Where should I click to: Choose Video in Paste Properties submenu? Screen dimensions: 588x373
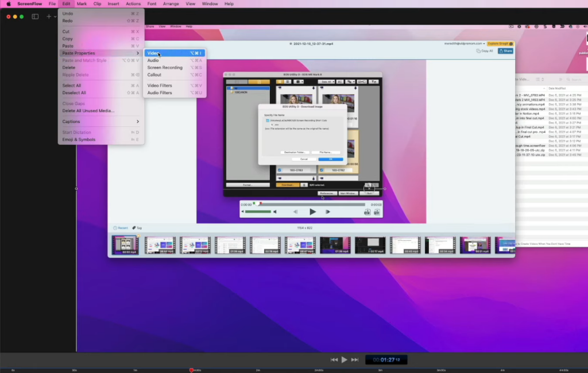pyautogui.click(x=175, y=53)
